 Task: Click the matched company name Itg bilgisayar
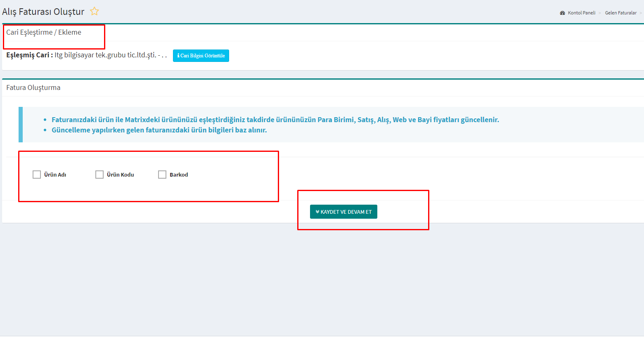(x=105, y=55)
